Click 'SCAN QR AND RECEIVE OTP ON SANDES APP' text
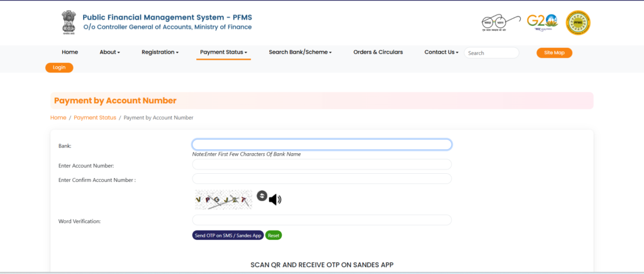This screenshot has width=644, height=274. coord(322,265)
